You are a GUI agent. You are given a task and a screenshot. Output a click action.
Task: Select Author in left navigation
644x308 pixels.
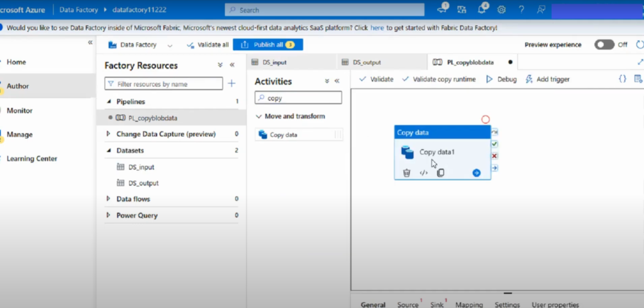[18, 86]
